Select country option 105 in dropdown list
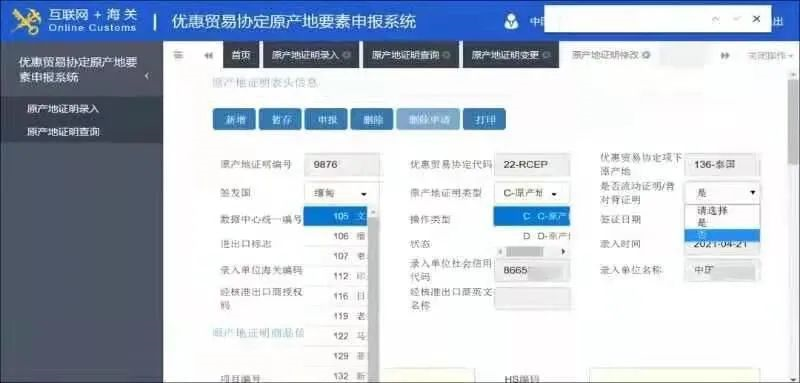Screen dimensions: 800x383 pyautogui.click(x=336, y=216)
